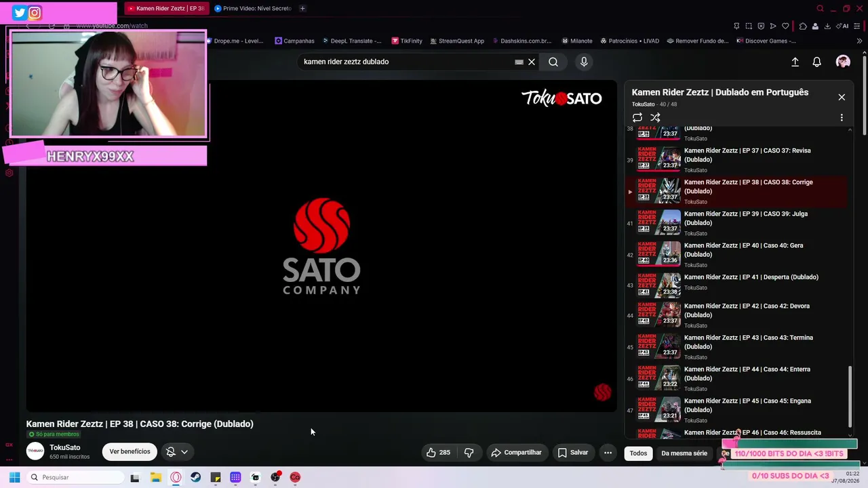Switch to Prime Video: Nível Secreto tab
Screen dimensions: 868x488
[252, 8]
